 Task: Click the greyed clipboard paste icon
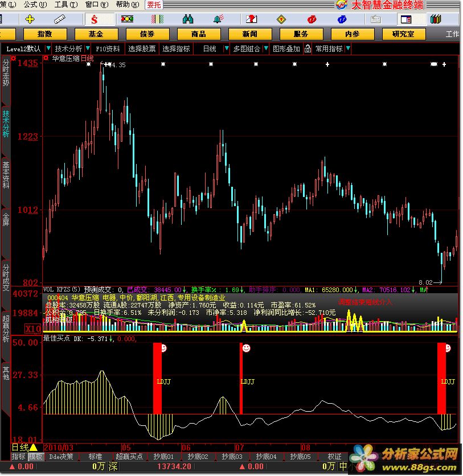click(x=375, y=20)
